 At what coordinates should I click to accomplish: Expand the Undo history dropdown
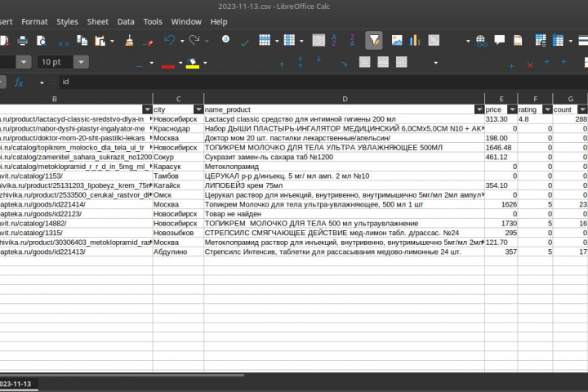pos(182,41)
